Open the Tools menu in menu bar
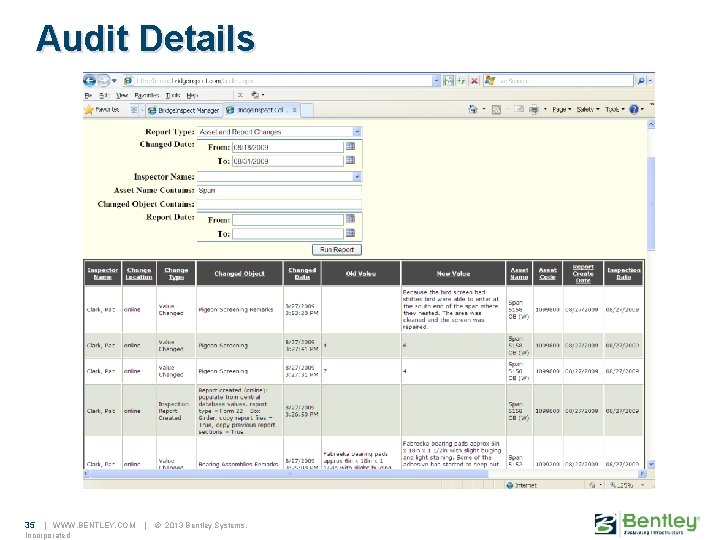Image resolution: width=720 pixels, height=540 pixels. [x=173, y=96]
